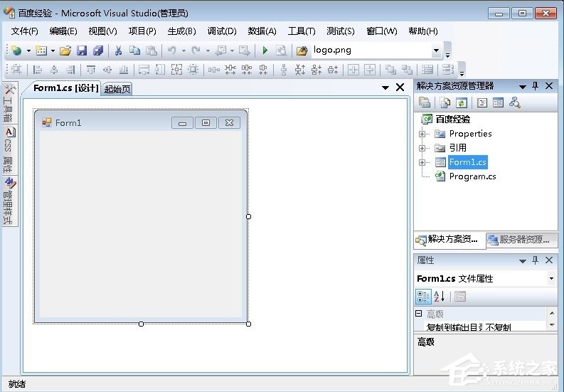Toggle auto-hide pin on Solution Explorer
564x392 pixels.
(x=536, y=86)
